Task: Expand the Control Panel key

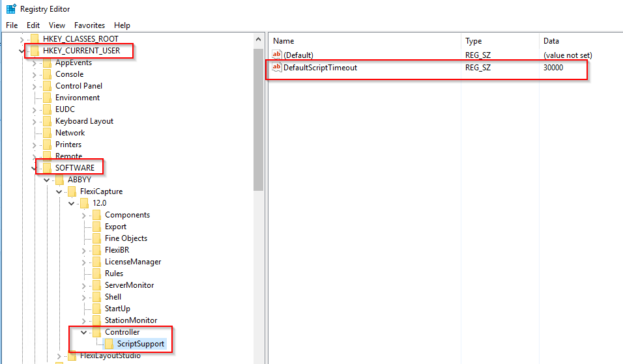Action: 34,87
